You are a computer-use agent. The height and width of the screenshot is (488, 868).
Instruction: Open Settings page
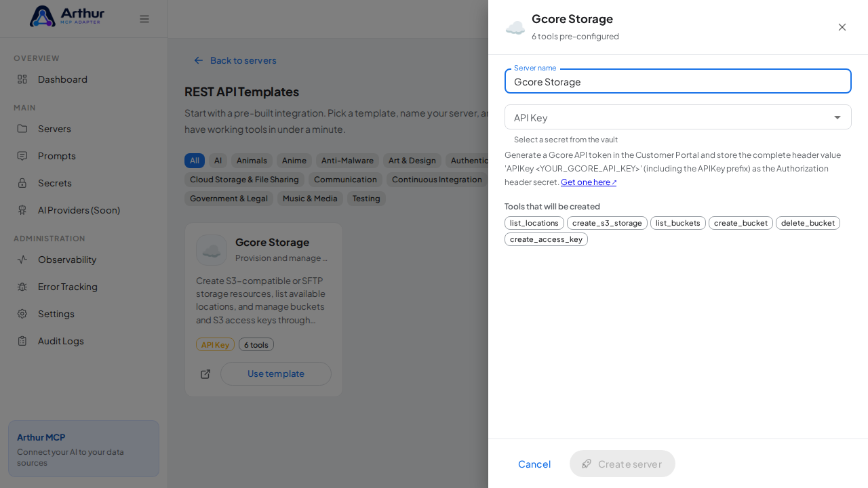click(x=83, y=314)
